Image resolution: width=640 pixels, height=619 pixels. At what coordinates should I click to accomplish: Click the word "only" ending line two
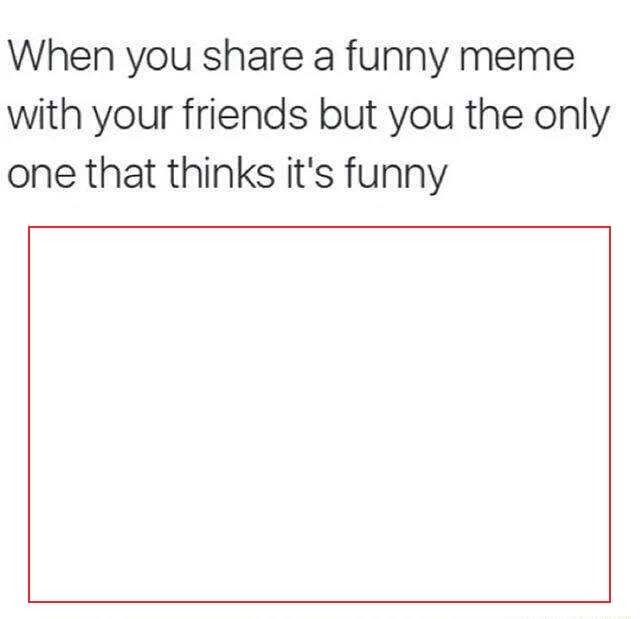tap(572, 116)
